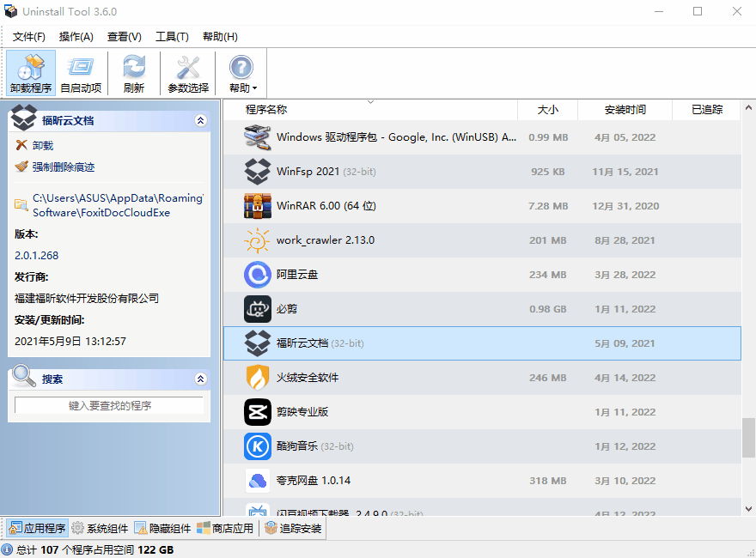
Task: Select the 酷狗音乐 icon
Action: [257, 446]
